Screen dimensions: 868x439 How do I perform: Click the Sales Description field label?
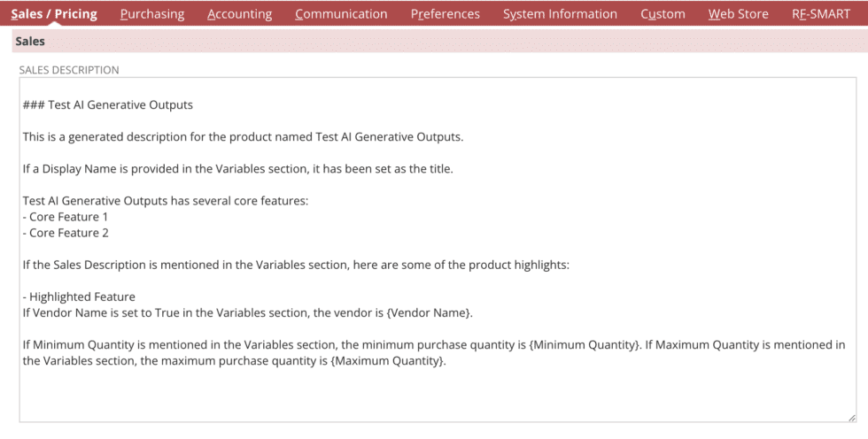69,70
